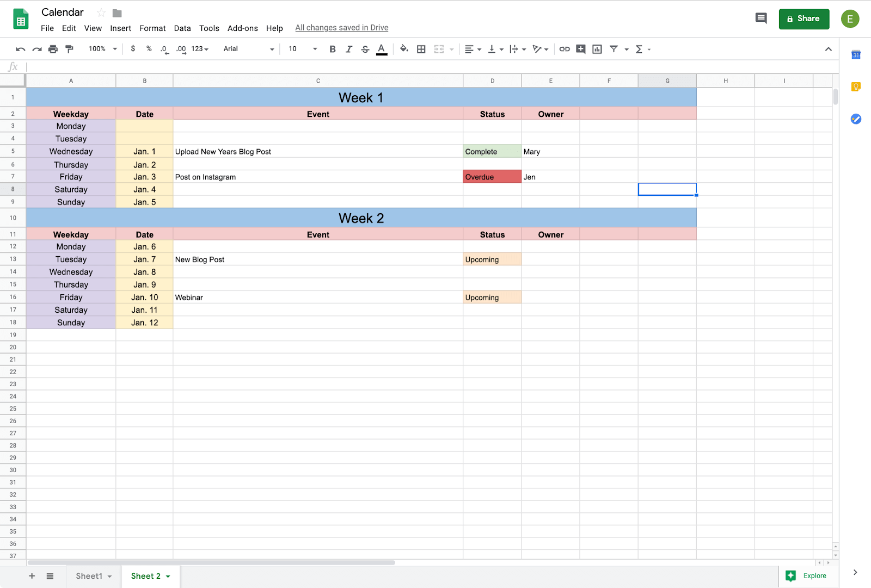Open the Borders tool

(421, 49)
